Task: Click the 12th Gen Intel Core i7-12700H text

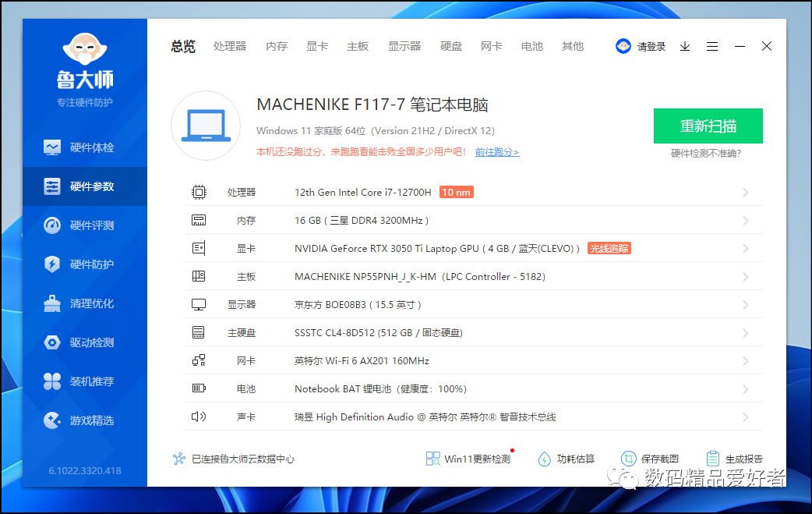Action: [363, 192]
